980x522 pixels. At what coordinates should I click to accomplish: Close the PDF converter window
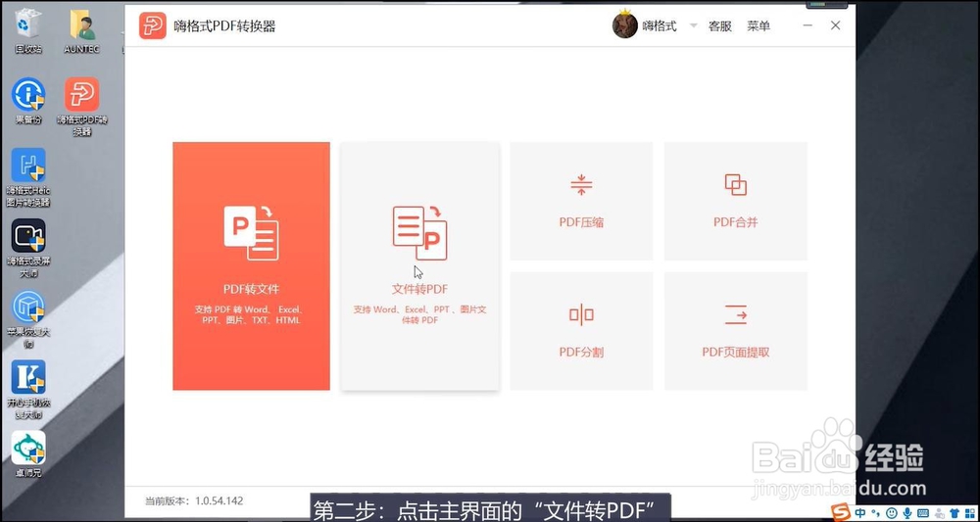pyautogui.click(x=836, y=25)
